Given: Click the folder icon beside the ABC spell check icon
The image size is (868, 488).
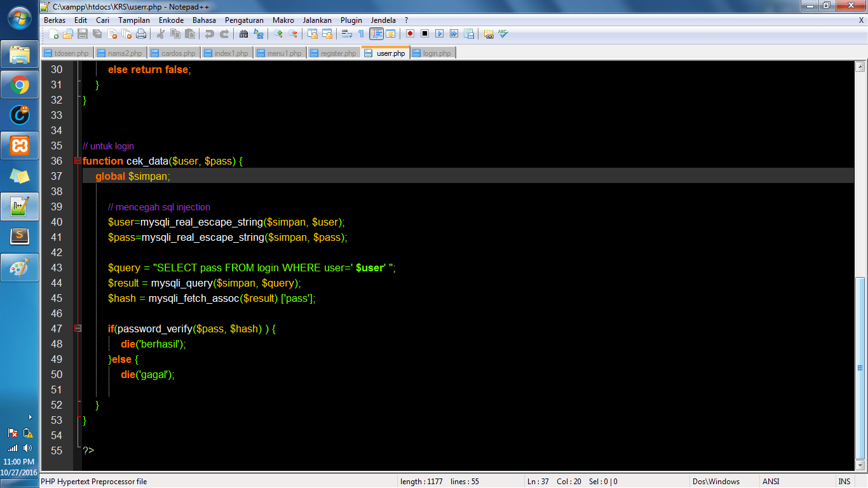Looking at the screenshot, I should pyautogui.click(x=488, y=34).
